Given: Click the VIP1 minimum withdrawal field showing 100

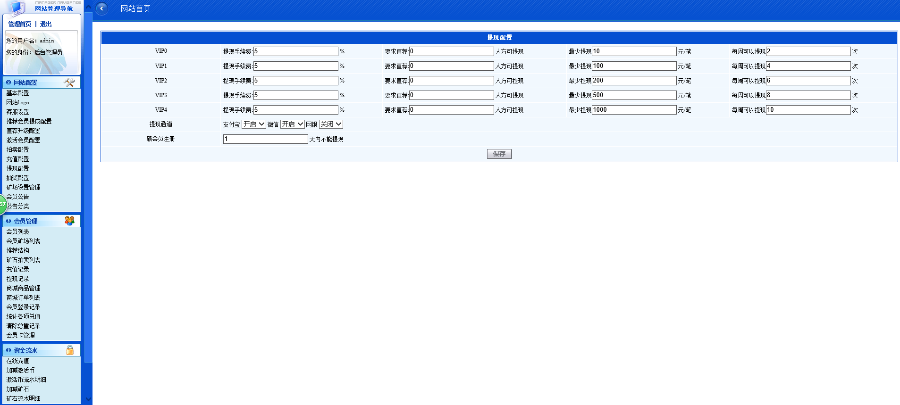Looking at the screenshot, I should click(x=634, y=66).
